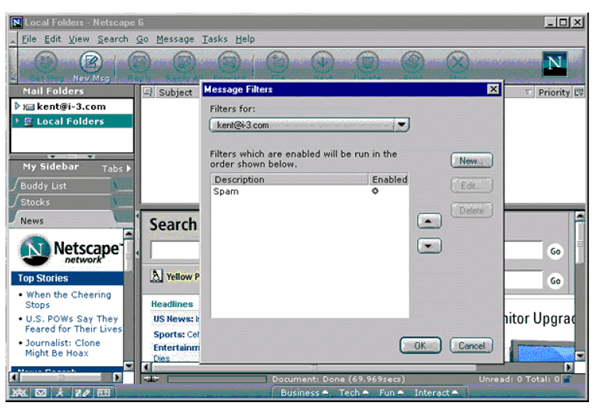The image size is (600, 417).
Task: Expand the Local Folders tree twisty
Action: pyautogui.click(x=17, y=121)
